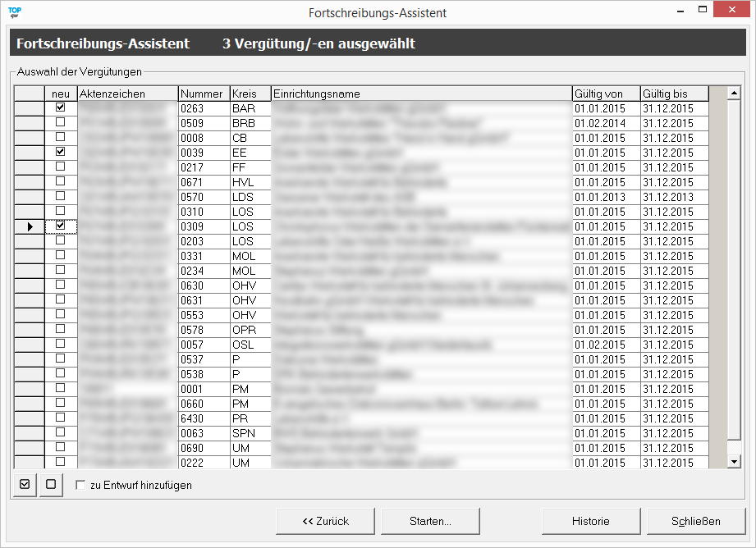Uncheck the checkbox for row 0263 BAR
This screenshot has height=548, width=756.
60,108
